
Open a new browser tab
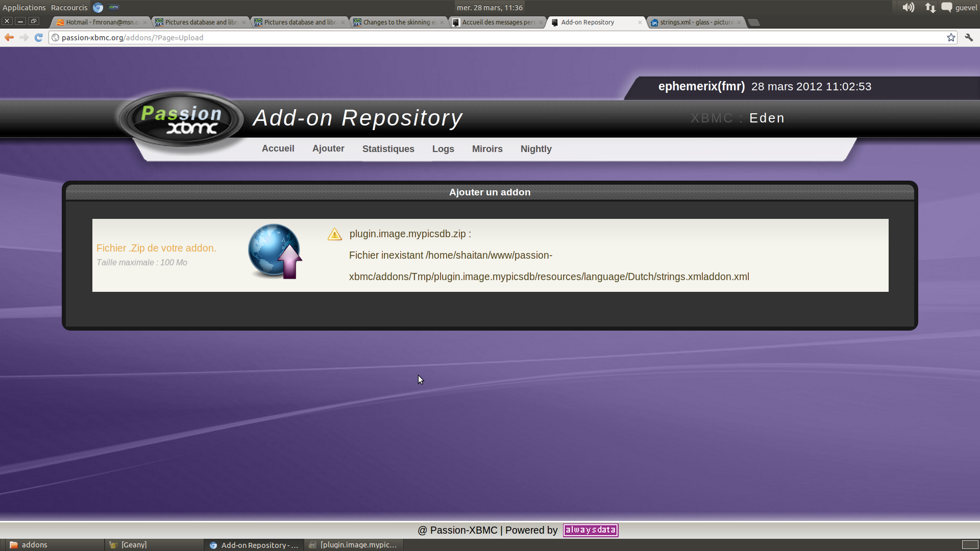point(754,22)
